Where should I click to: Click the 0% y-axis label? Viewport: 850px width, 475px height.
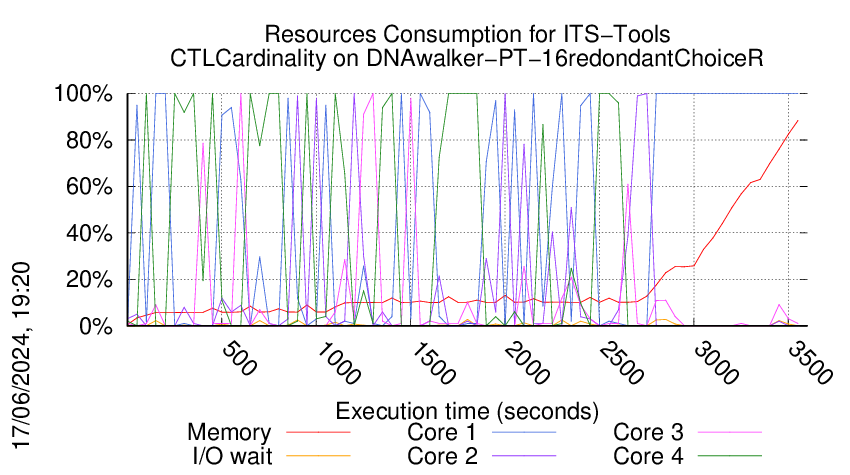(96, 326)
